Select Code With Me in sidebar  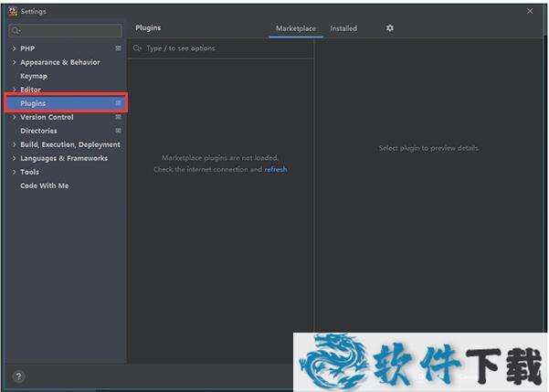[44, 185]
